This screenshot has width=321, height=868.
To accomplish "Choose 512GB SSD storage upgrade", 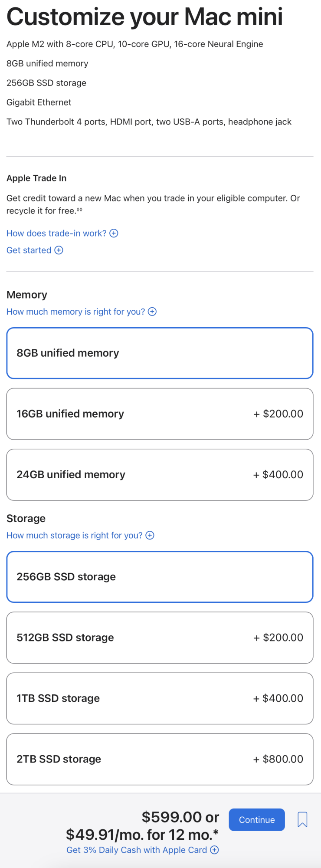I will point(160,638).
